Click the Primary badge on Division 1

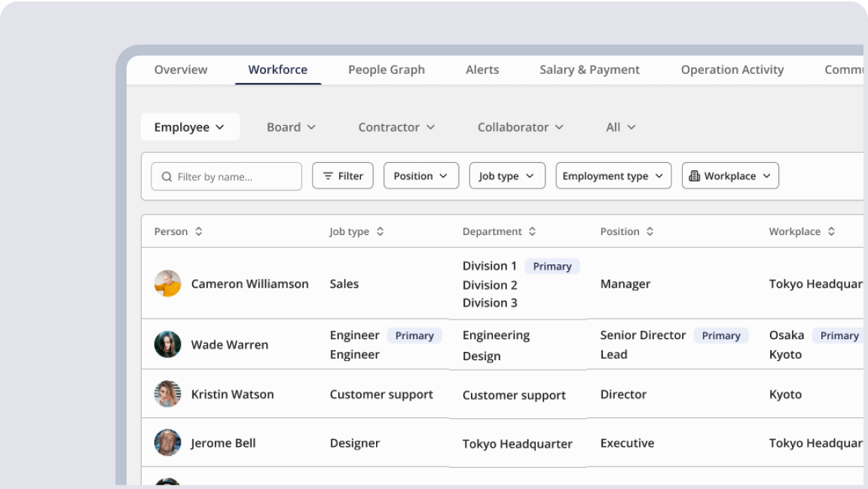pyautogui.click(x=552, y=266)
